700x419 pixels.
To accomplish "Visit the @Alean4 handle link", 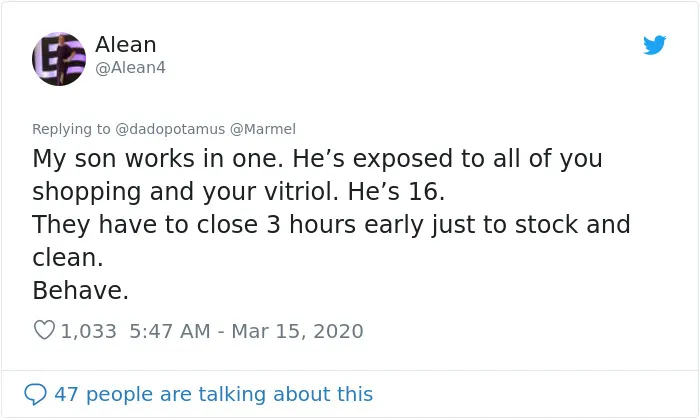I will (x=130, y=68).
